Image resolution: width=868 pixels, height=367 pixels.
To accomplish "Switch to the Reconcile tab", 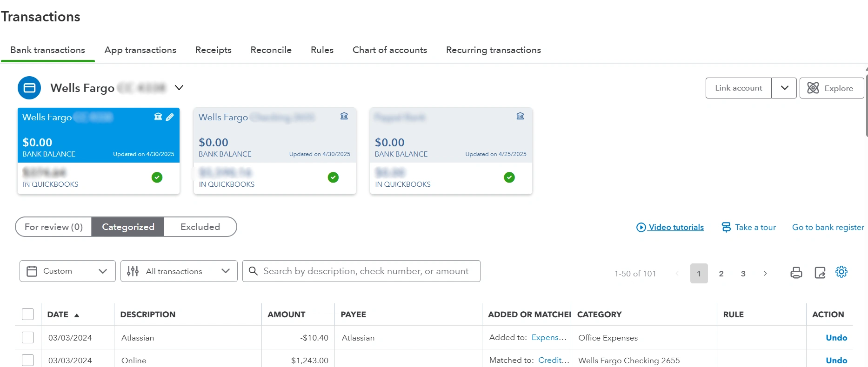I will [271, 50].
